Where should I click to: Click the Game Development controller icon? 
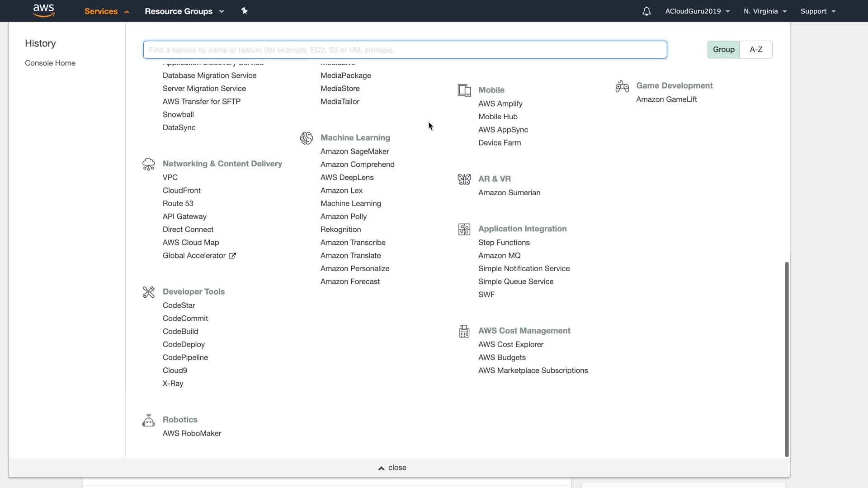coord(622,86)
